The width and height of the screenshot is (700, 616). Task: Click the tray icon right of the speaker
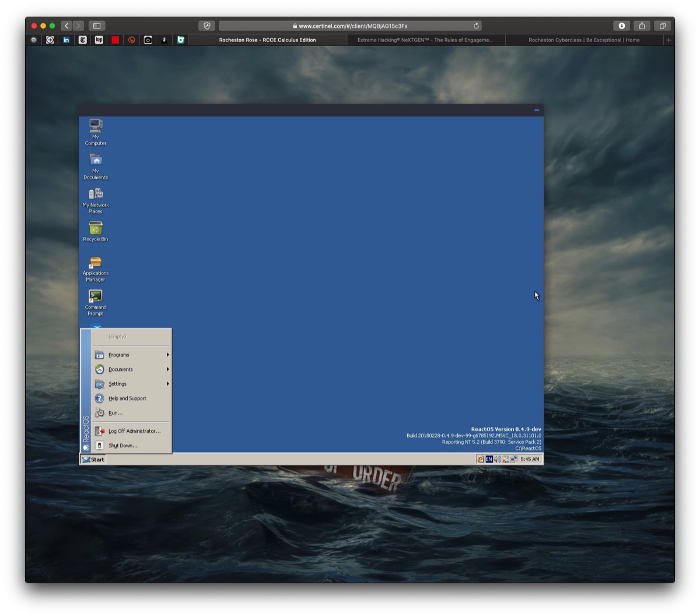click(x=505, y=460)
